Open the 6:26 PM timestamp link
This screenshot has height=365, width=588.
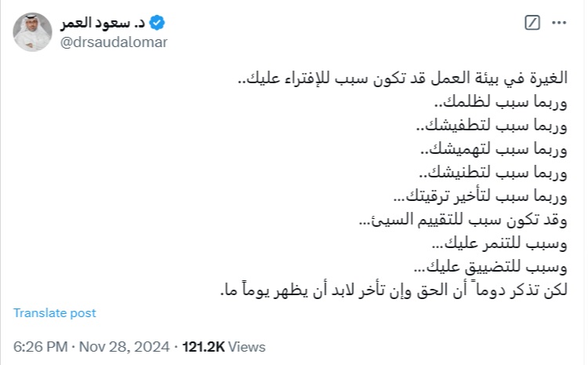coord(41,346)
